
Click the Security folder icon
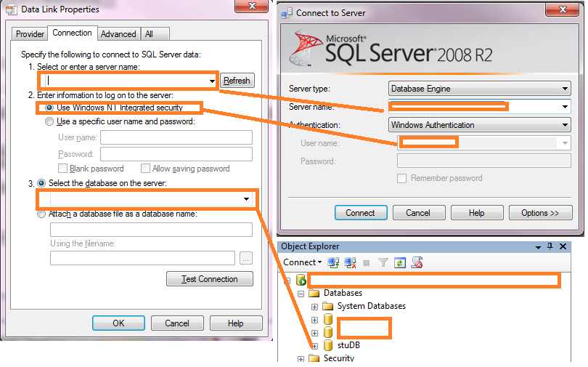click(x=314, y=358)
